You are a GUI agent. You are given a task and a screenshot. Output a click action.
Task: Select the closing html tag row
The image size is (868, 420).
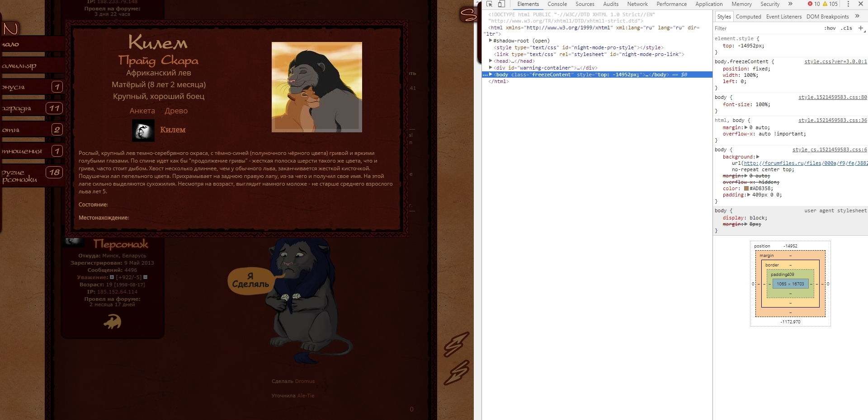tap(499, 82)
